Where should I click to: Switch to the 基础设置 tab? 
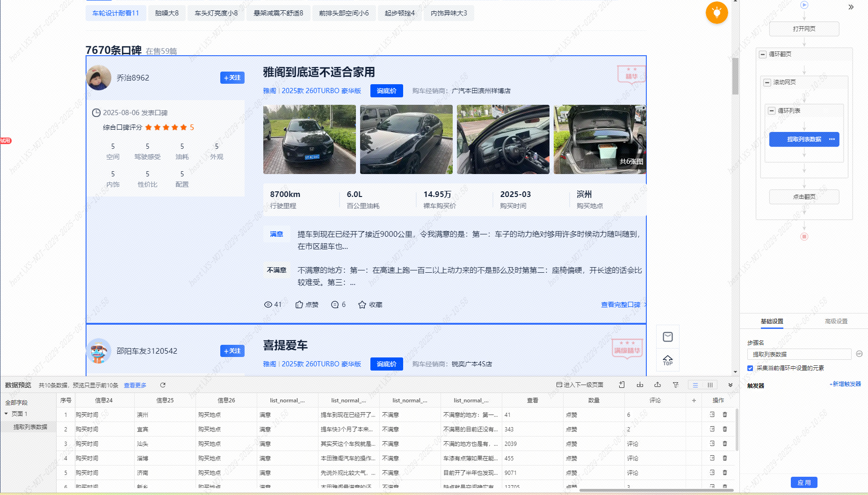772,321
